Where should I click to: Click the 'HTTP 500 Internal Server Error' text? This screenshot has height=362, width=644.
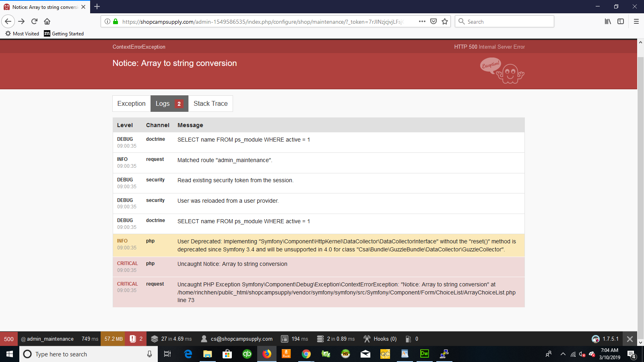tap(489, 47)
